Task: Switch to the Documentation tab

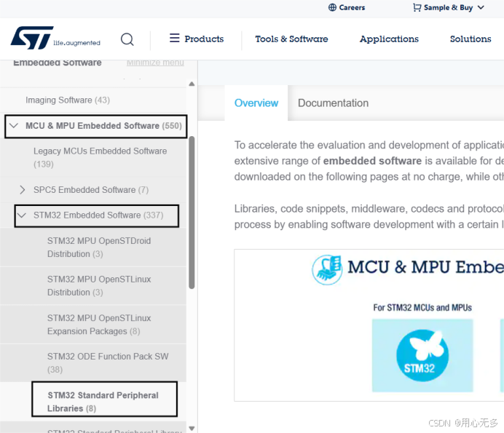Action: tap(333, 103)
